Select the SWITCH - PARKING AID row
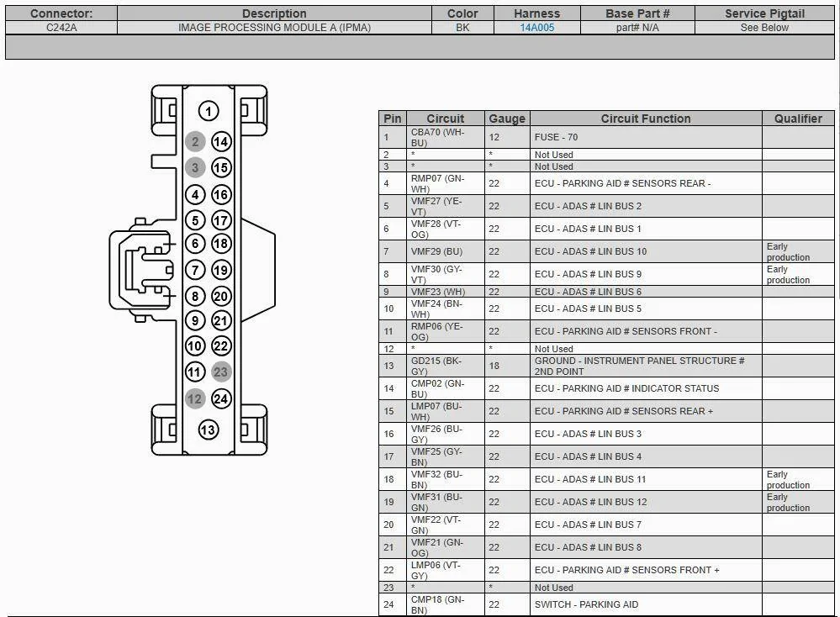The width and height of the screenshot is (840, 617). 606,604
